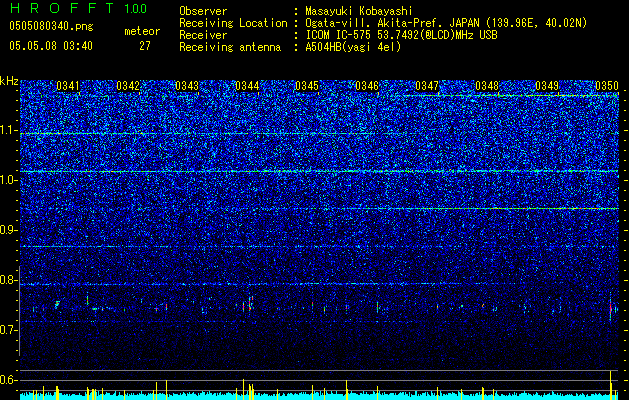The width and height of the screenshot is (629, 400).
Task: Select the ICOM IC-575 receiver text
Action: 401,35
